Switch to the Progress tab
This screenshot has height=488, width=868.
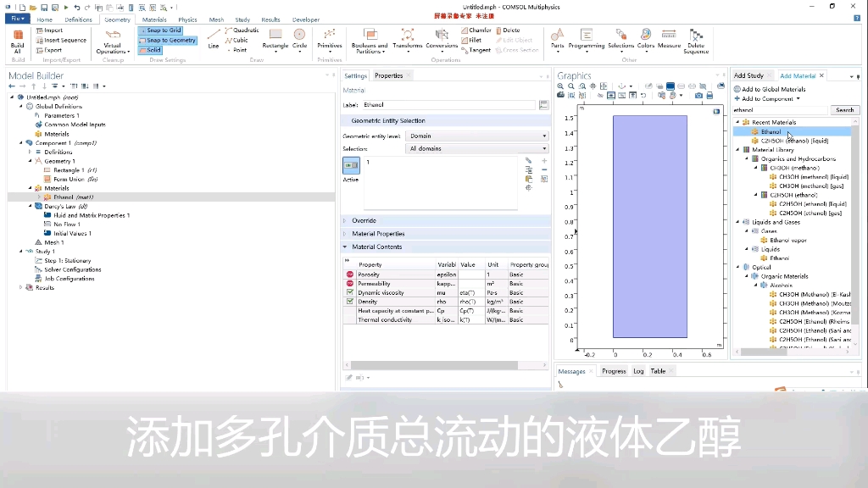coord(614,371)
